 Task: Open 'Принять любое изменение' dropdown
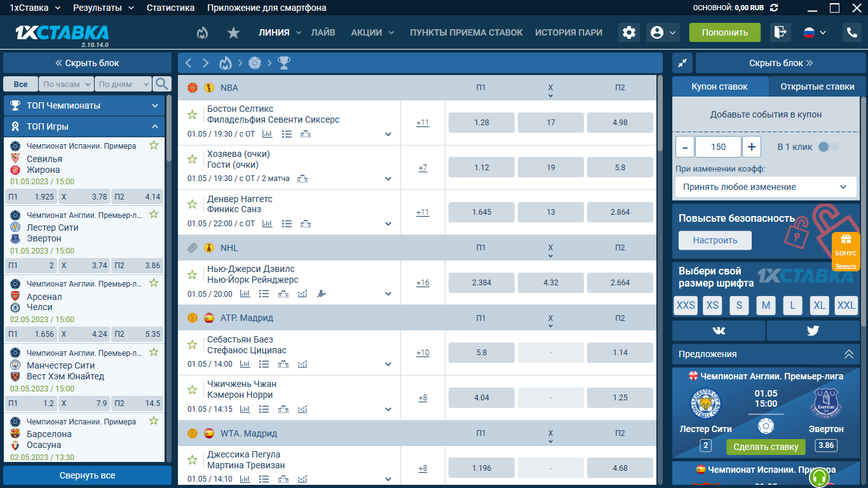click(x=766, y=187)
